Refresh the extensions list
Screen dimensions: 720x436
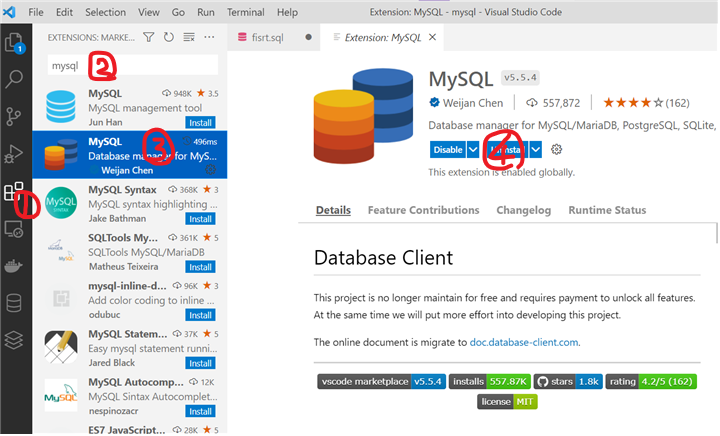[169, 37]
